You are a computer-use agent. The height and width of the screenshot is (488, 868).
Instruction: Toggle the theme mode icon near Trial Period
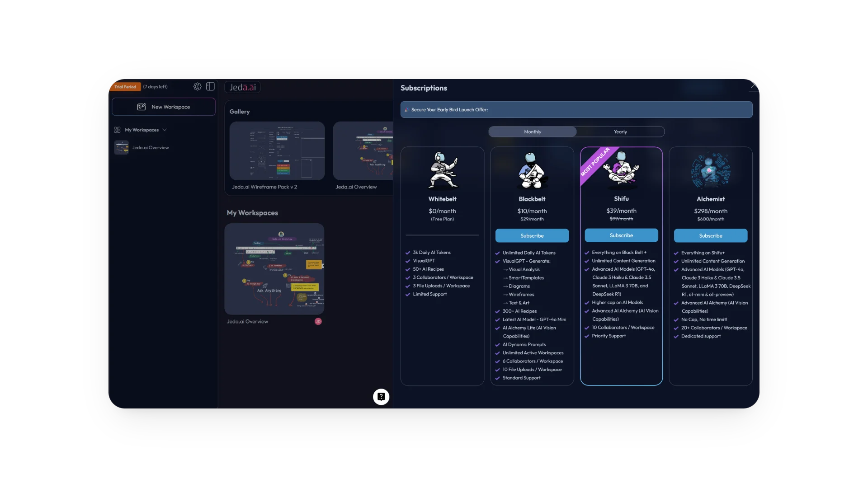[x=197, y=86]
